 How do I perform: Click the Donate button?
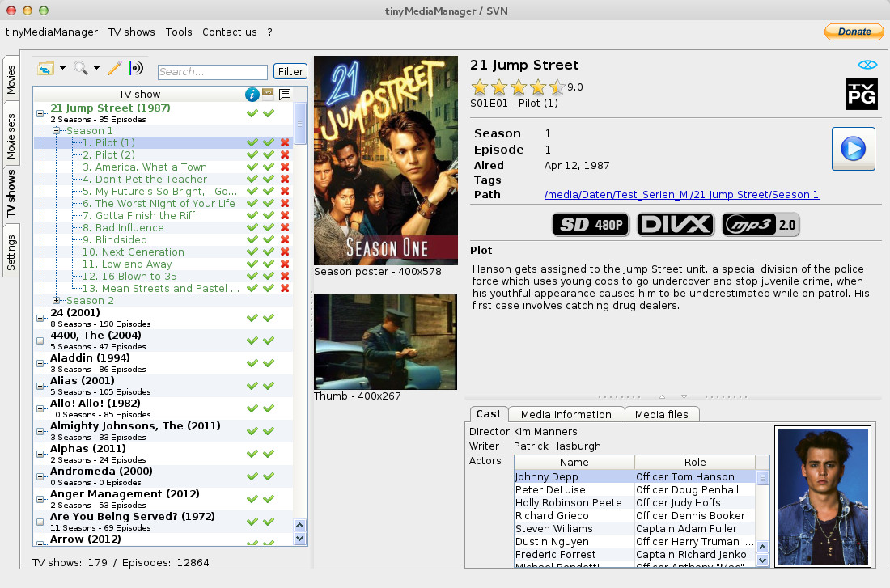pyautogui.click(x=854, y=32)
